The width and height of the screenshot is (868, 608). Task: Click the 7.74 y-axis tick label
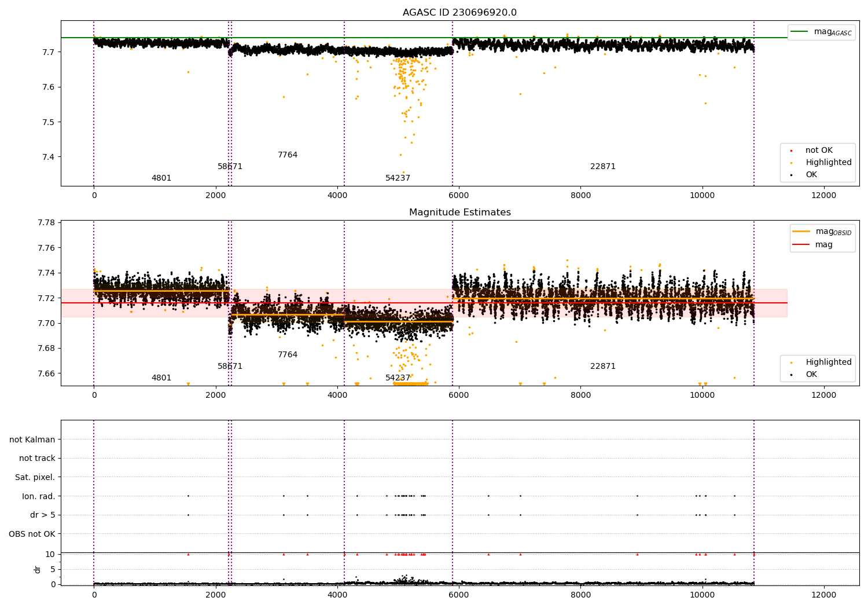[46, 273]
